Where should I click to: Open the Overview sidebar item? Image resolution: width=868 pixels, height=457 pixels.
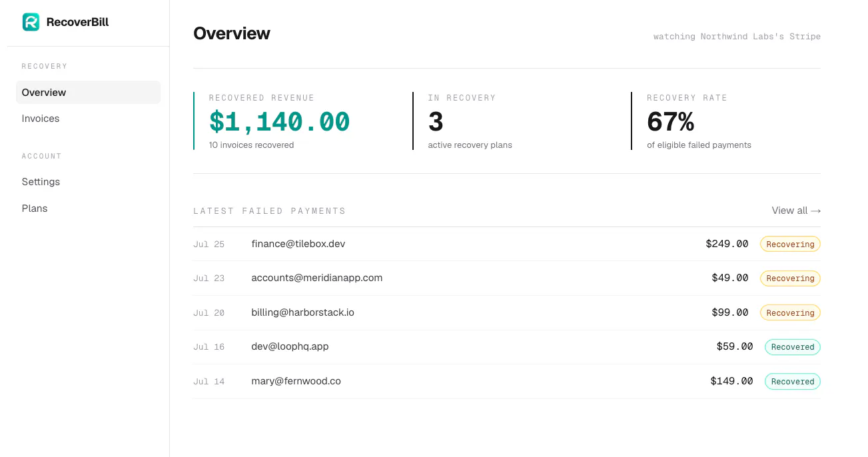tap(88, 93)
